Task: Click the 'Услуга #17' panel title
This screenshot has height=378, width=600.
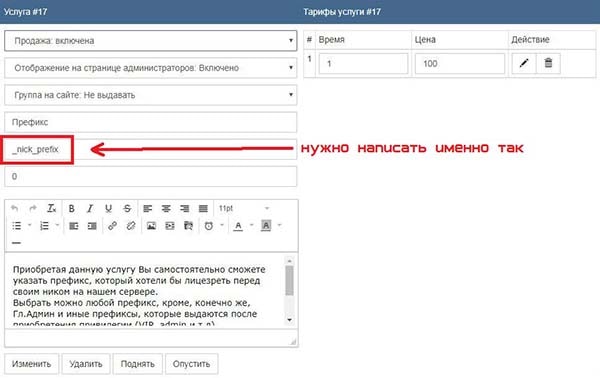Action: point(26,11)
